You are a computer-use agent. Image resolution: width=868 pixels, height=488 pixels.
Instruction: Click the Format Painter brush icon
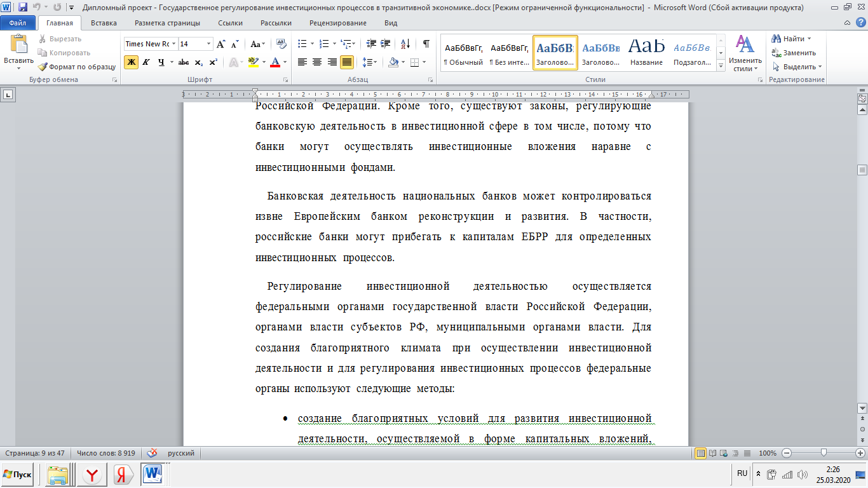(x=43, y=67)
